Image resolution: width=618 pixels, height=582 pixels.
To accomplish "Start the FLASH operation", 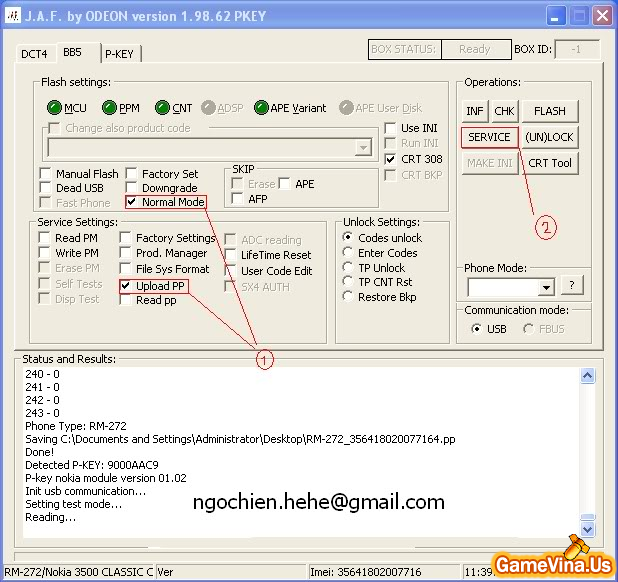I will [x=550, y=111].
